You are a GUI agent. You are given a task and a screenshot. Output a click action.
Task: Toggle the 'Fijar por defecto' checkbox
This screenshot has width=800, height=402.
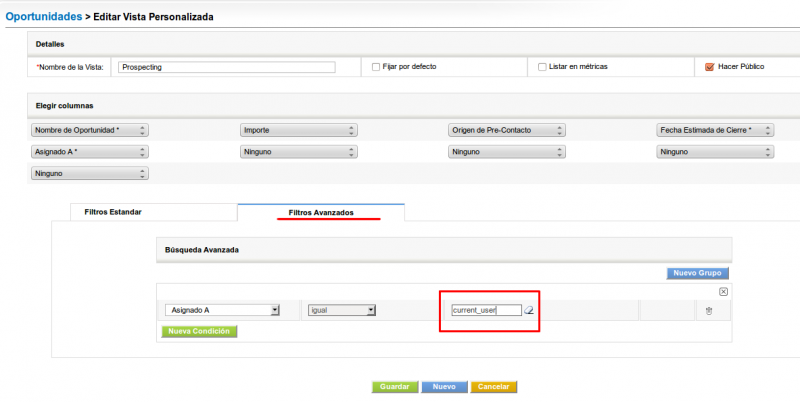[x=375, y=67]
